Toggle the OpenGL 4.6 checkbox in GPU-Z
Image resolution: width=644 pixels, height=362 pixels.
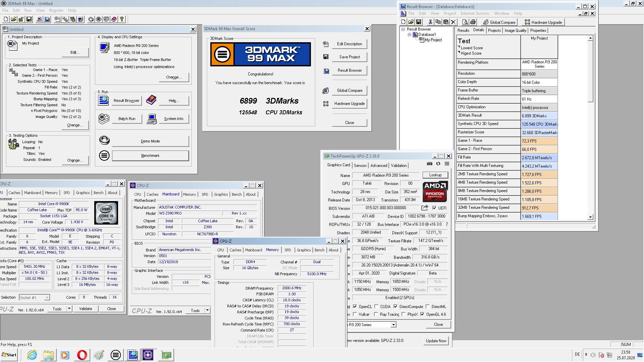[x=422, y=314]
